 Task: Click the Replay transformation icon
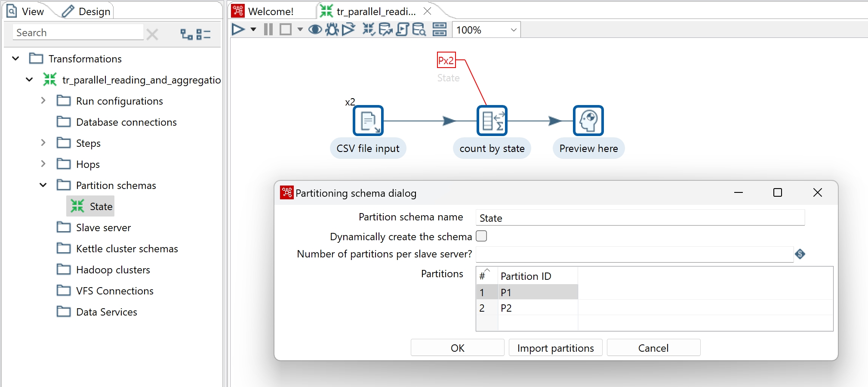[x=348, y=30]
